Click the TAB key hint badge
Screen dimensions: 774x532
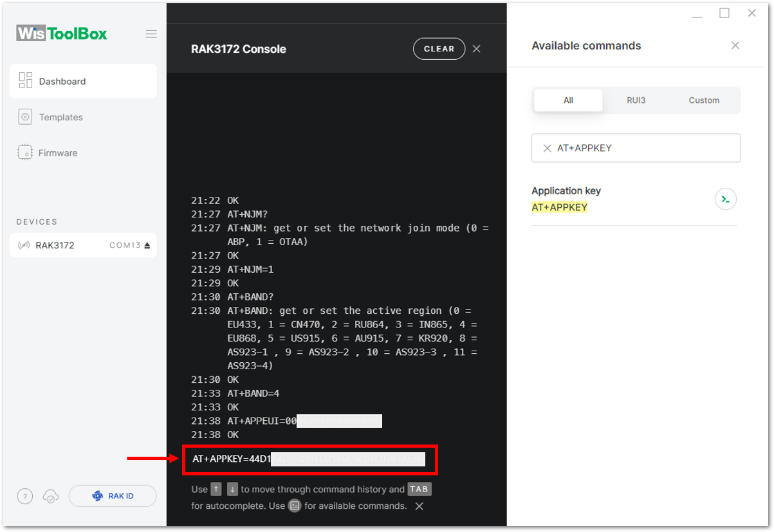419,489
